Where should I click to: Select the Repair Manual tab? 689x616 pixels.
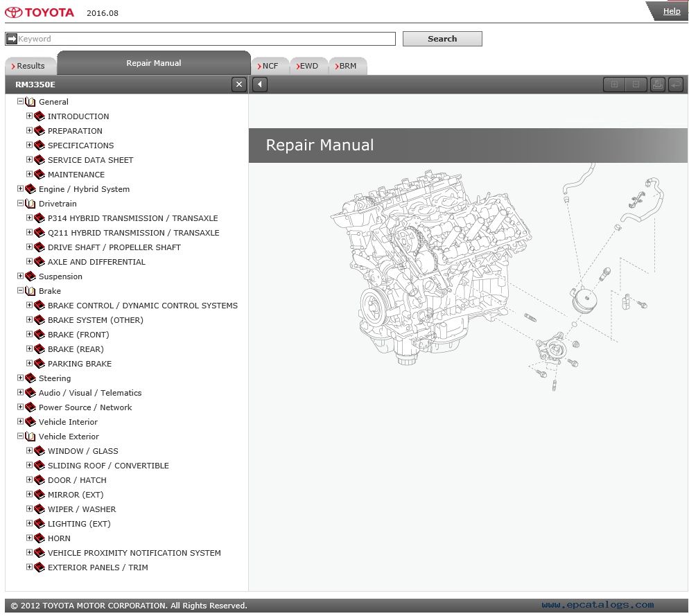point(154,63)
